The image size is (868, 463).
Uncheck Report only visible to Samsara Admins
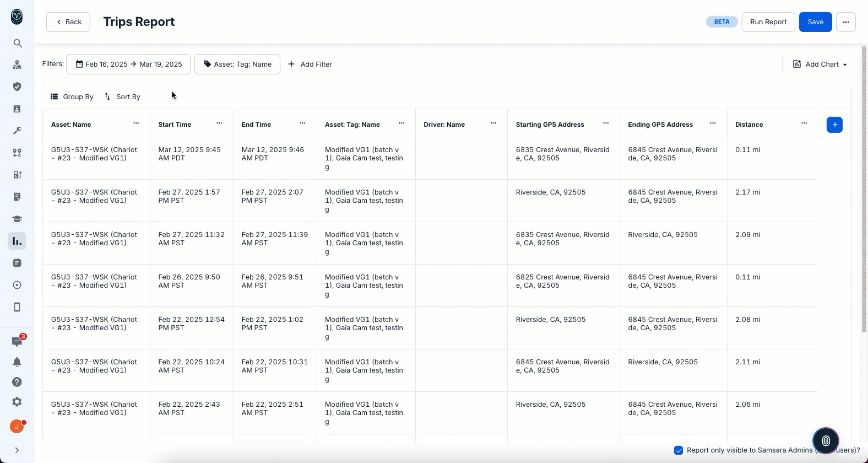click(x=679, y=450)
